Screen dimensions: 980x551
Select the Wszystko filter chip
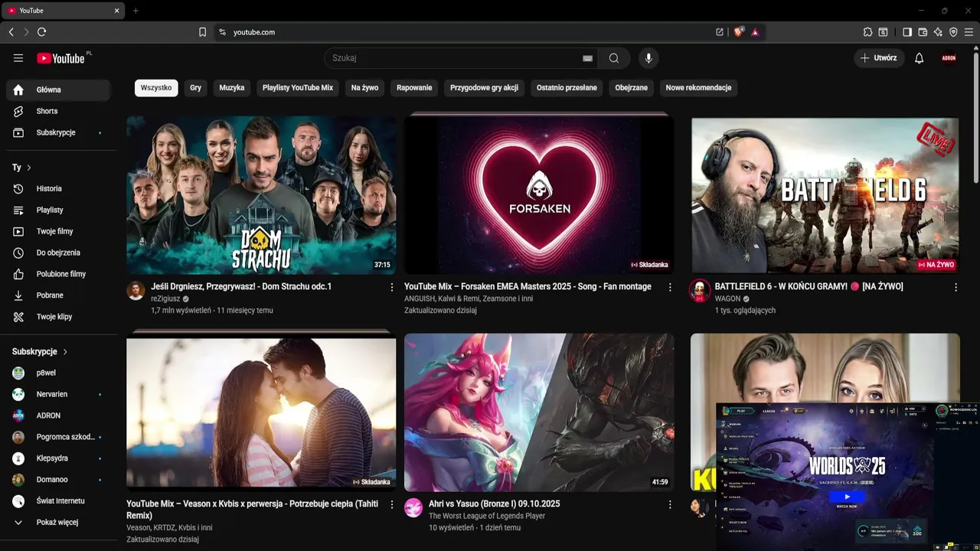click(x=156, y=88)
